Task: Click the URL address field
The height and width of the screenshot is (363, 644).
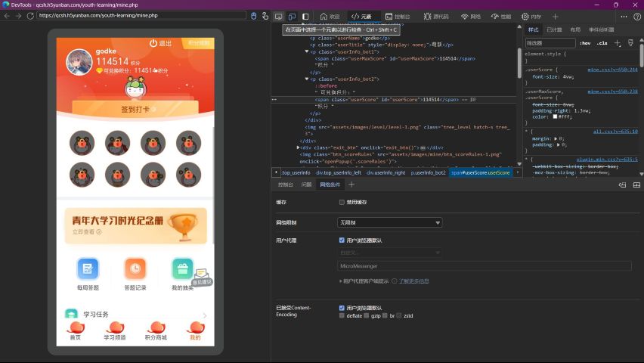Action: point(141,15)
